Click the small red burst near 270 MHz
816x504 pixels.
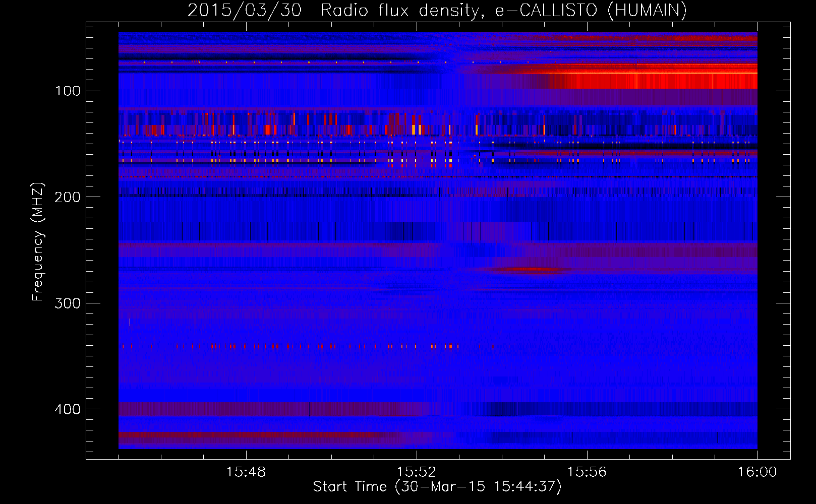[532, 270]
